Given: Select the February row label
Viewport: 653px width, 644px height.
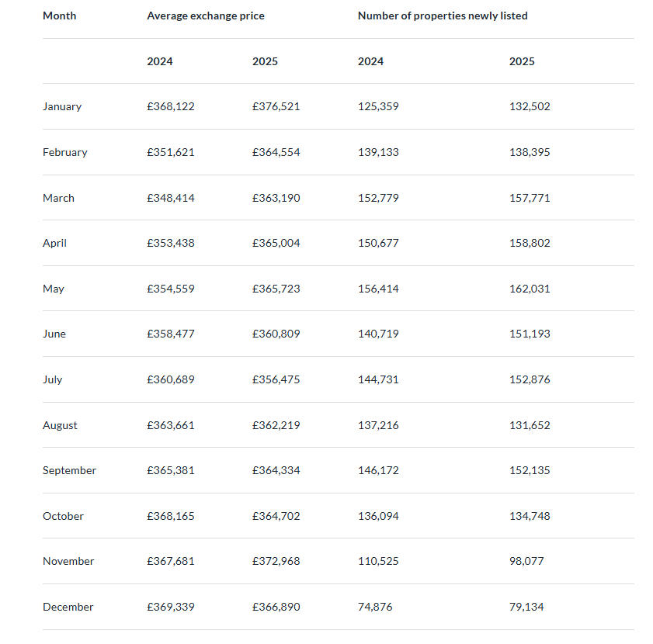Looking at the screenshot, I should tap(65, 152).
